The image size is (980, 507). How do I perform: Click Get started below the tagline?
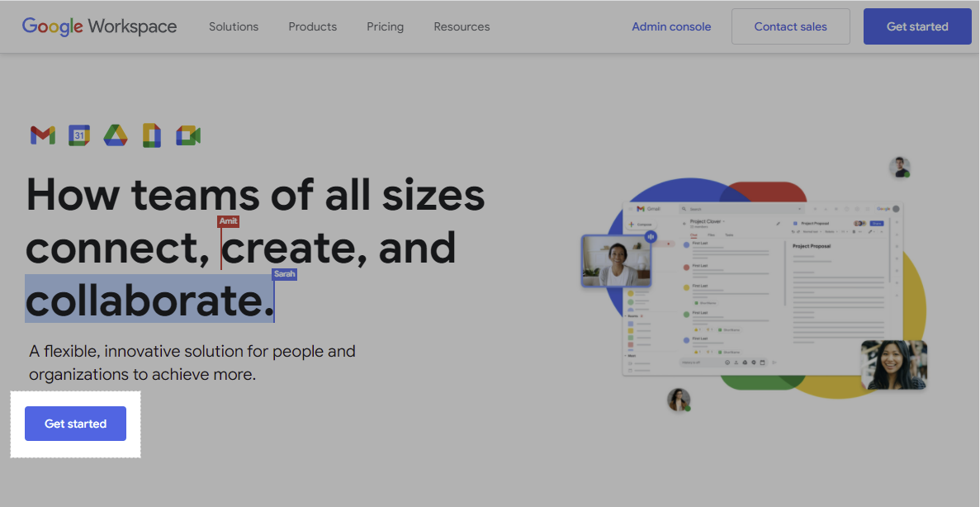coord(75,424)
